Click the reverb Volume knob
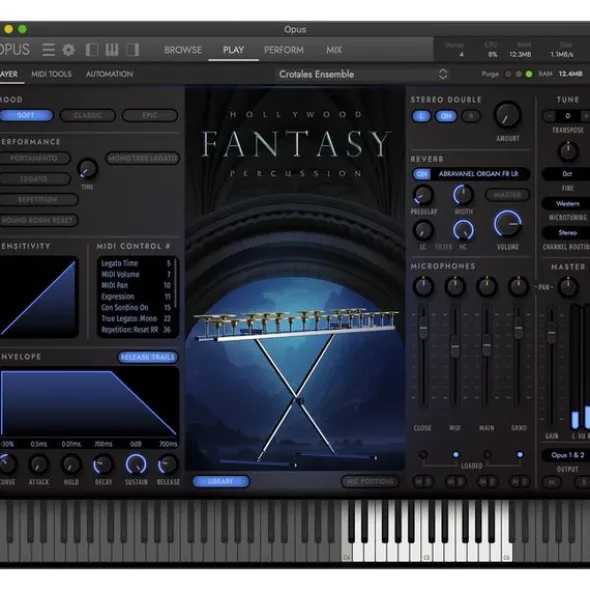The width and height of the screenshot is (590, 591). (x=508, y=224)
